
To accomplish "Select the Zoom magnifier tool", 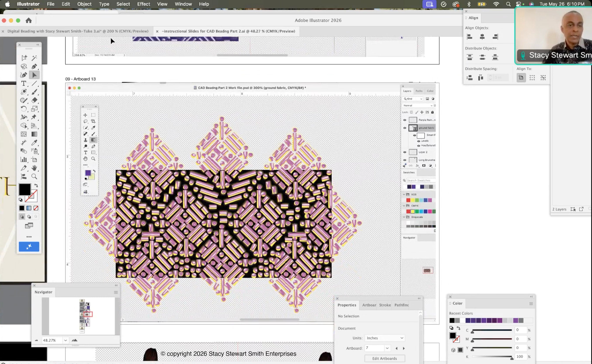I will coord(35,177).
